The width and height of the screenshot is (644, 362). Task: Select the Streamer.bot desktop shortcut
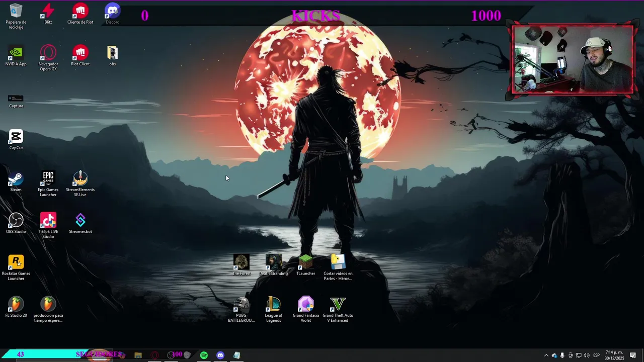tap(80, 223)
